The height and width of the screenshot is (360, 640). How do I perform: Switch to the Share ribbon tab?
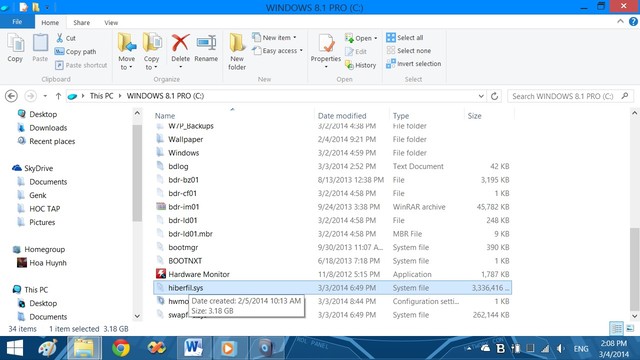pos(82,22)
